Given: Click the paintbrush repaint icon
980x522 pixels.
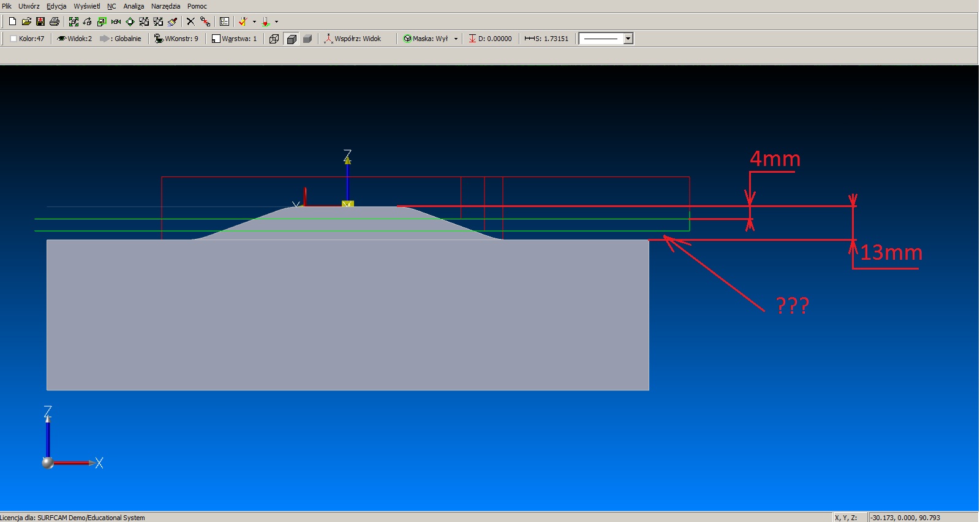Looking at the screenshot, I should tap(172, 21).
